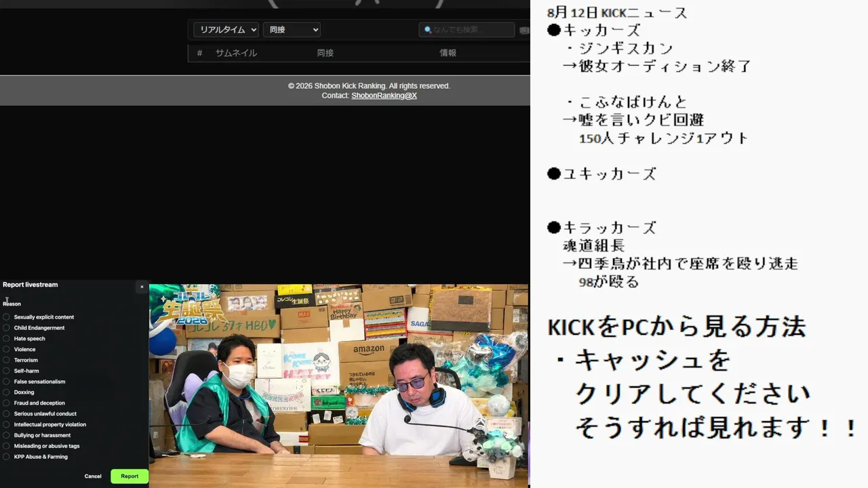Click the KICKをPCから見る方法 heading
The height and width of the screenshot is (488, 868).
[x=677, y=327]
